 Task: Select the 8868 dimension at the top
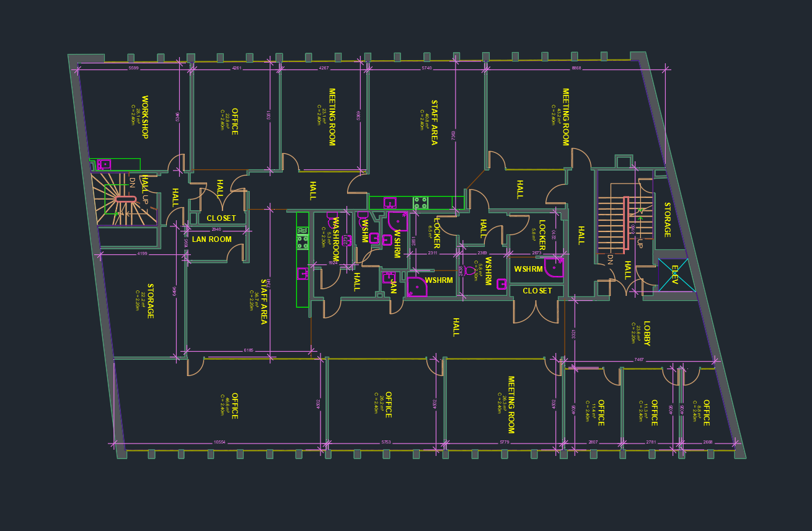click(x=576, y=68)
